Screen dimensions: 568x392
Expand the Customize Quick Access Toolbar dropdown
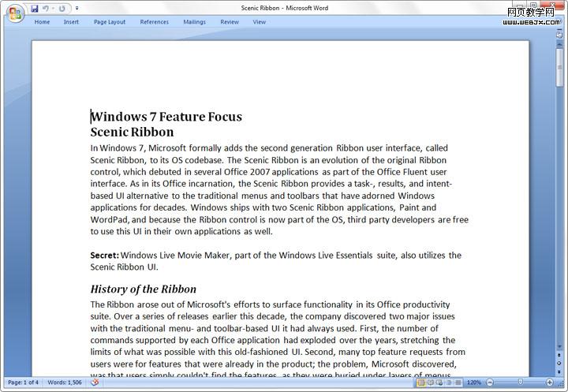tap(77, 9)
